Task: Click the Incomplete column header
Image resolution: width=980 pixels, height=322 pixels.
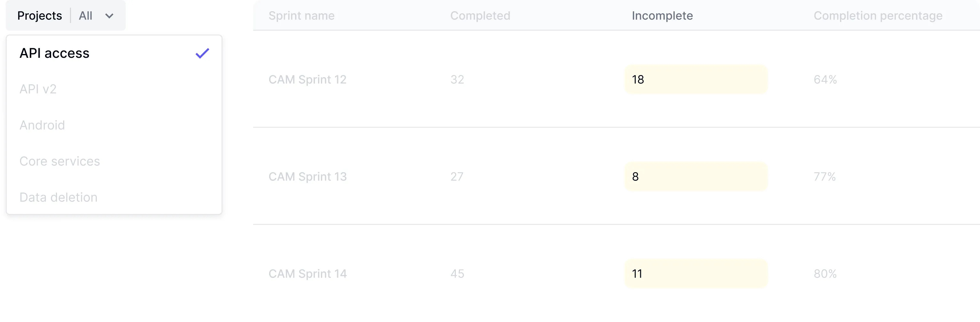Action: point(662,16)
